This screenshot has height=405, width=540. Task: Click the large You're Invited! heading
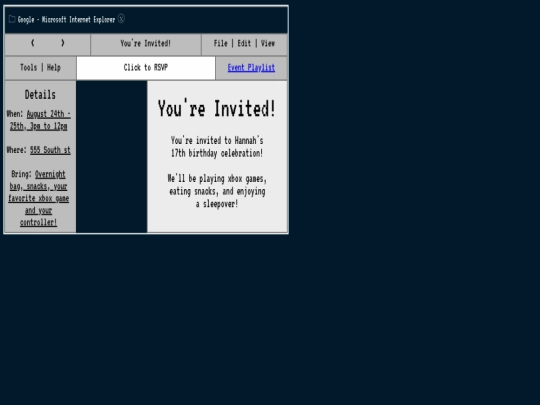point(217,108)
